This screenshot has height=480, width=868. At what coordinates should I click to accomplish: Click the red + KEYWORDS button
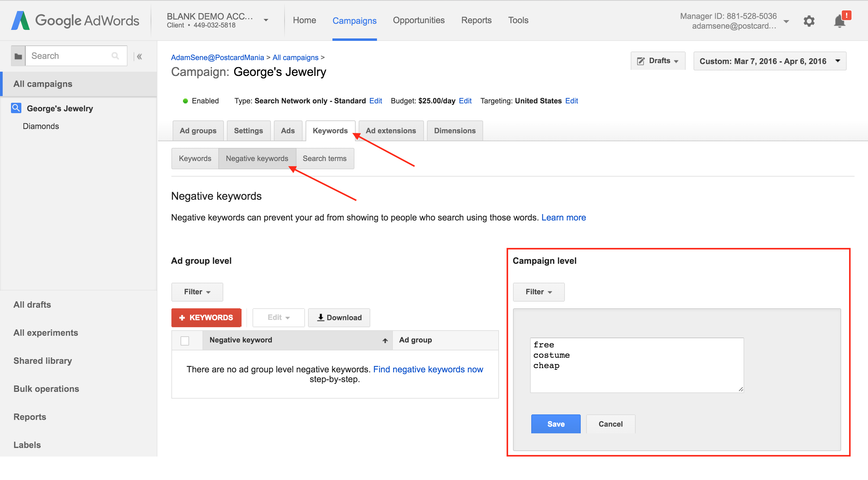(x=206, y=317)
